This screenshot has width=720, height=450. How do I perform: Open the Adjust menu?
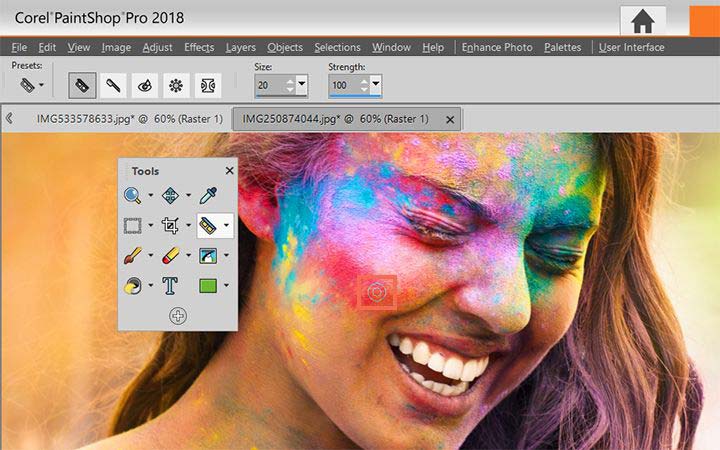click(158, 47)
